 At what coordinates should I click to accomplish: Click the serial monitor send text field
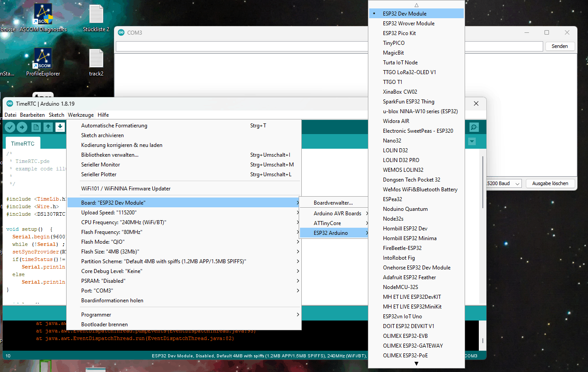[329, 46]
